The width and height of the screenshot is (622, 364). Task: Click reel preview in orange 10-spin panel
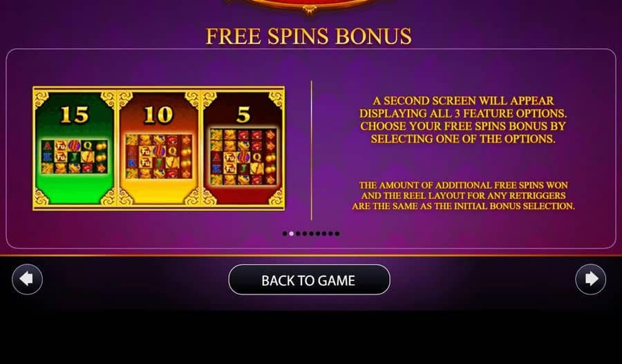pyautogui.click(x=159, y=156)
